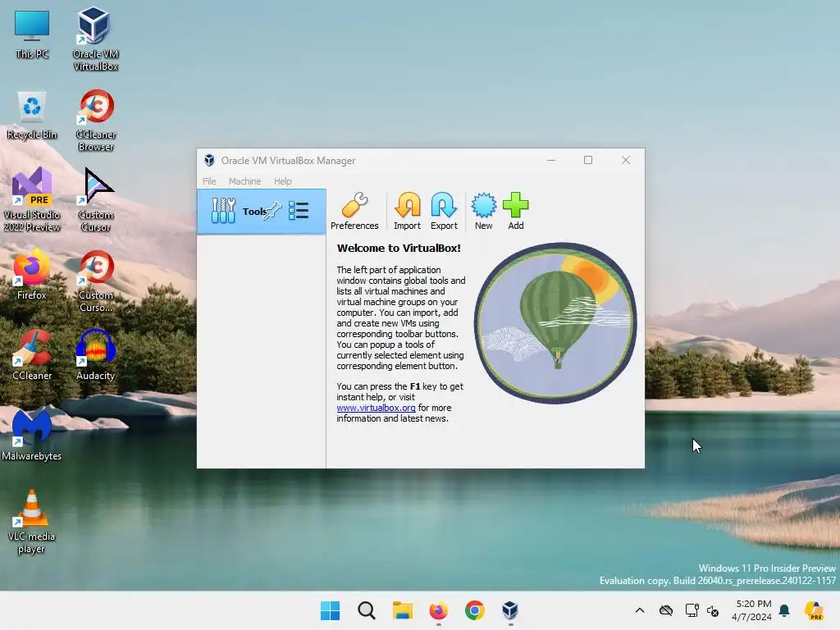Follow the www.virtualbox.org link
Viewport: 840px width, 630px height.
point(376,408)
